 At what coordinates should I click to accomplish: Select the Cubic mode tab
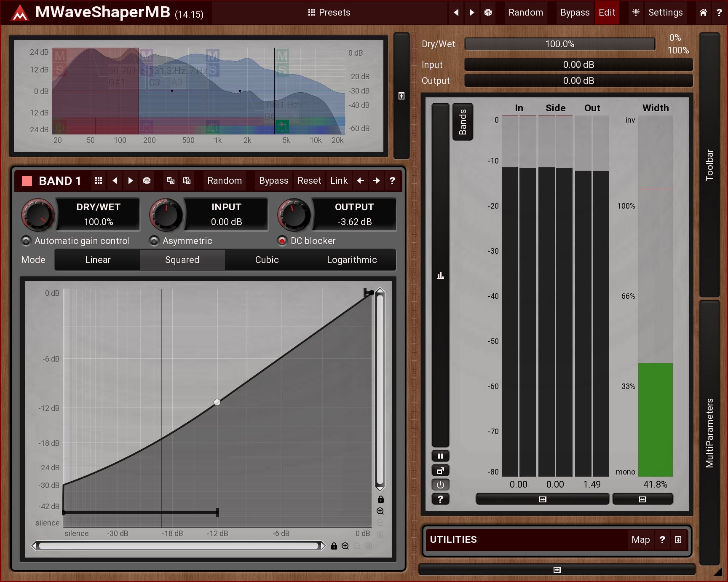[267, 260]
